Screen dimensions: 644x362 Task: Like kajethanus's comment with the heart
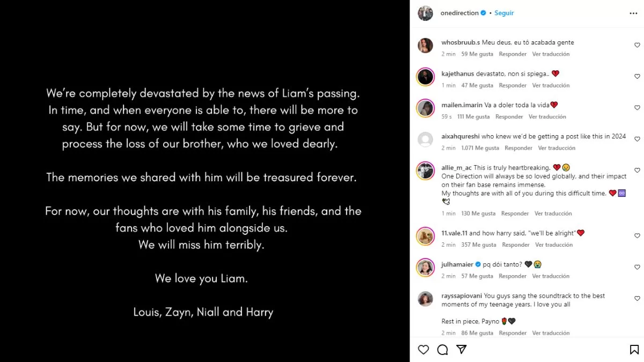pos(637,77)
